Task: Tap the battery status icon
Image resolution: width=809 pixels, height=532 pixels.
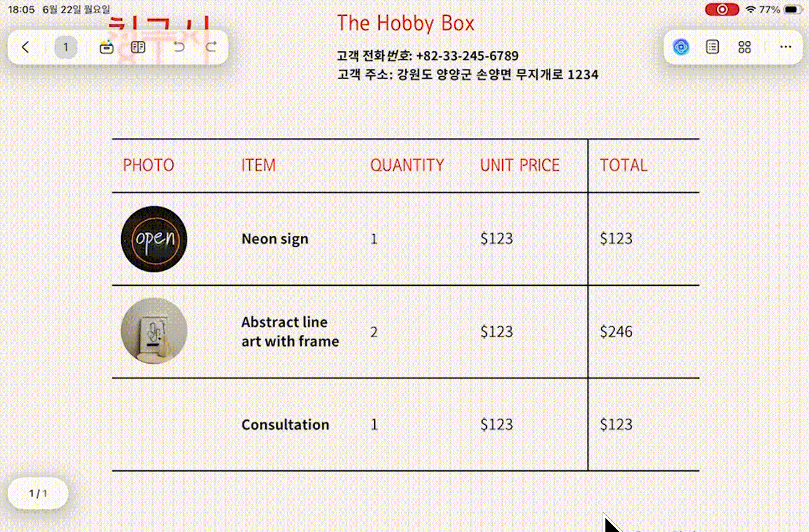Action: [x=792, y=10]
